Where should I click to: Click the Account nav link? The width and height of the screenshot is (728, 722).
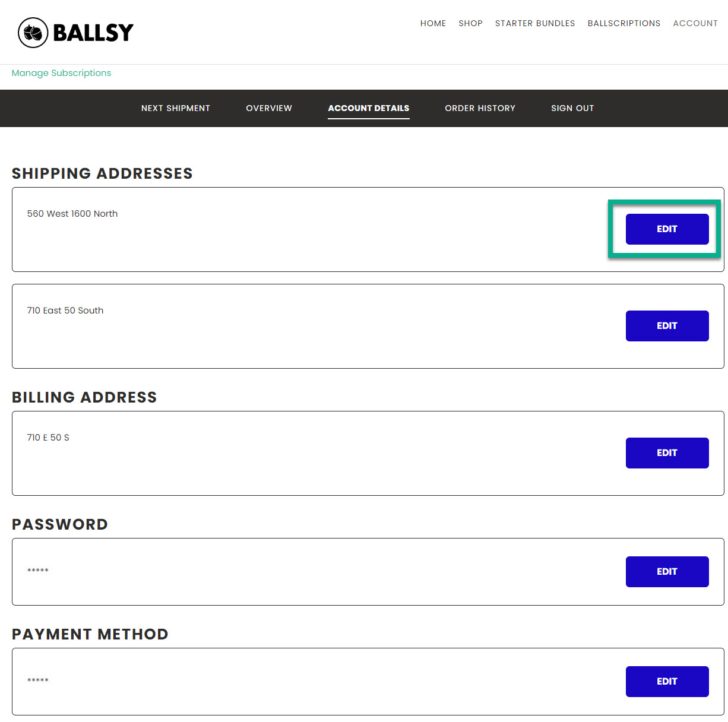pyautogui.click(x=695, y=23)
